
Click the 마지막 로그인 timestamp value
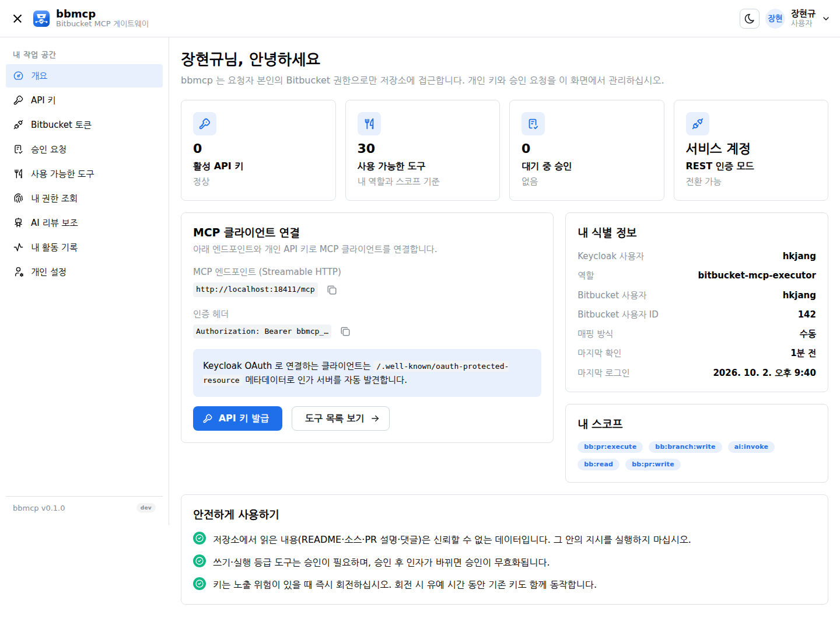[764, 373]
